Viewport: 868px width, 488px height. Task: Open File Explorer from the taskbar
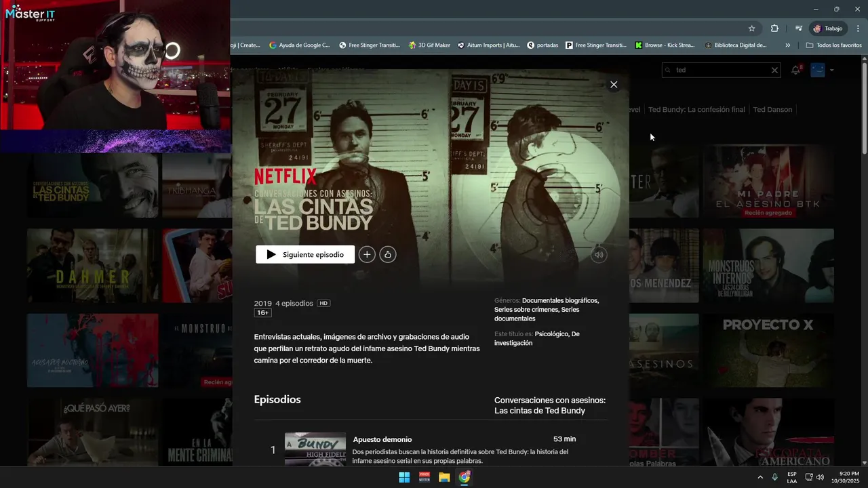coord(444,477)
